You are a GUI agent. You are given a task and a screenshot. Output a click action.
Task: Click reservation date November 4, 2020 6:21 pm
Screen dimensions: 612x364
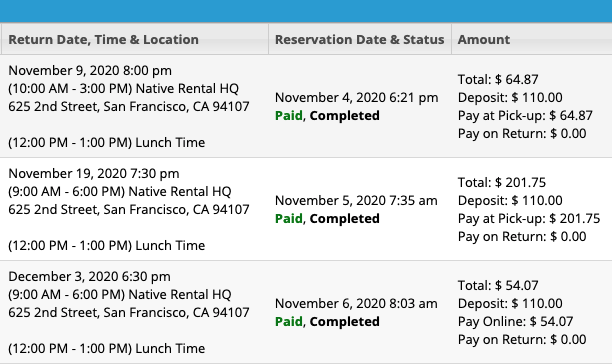coord(356,98)
